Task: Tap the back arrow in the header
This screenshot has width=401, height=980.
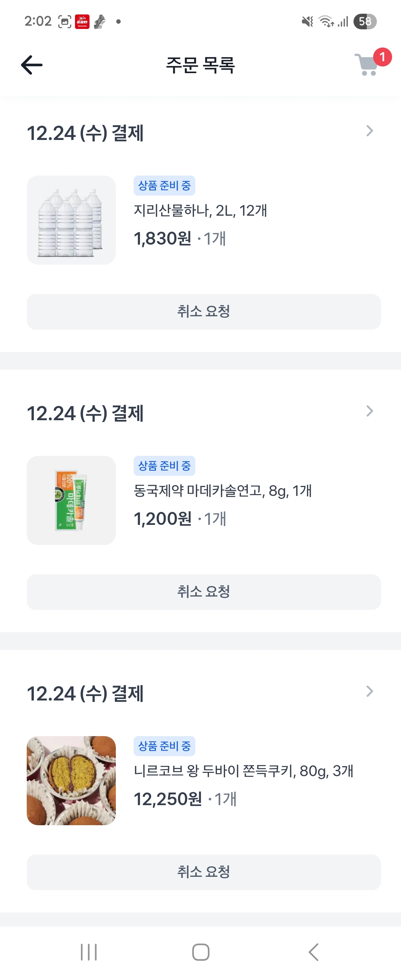Action: (32, 65)
